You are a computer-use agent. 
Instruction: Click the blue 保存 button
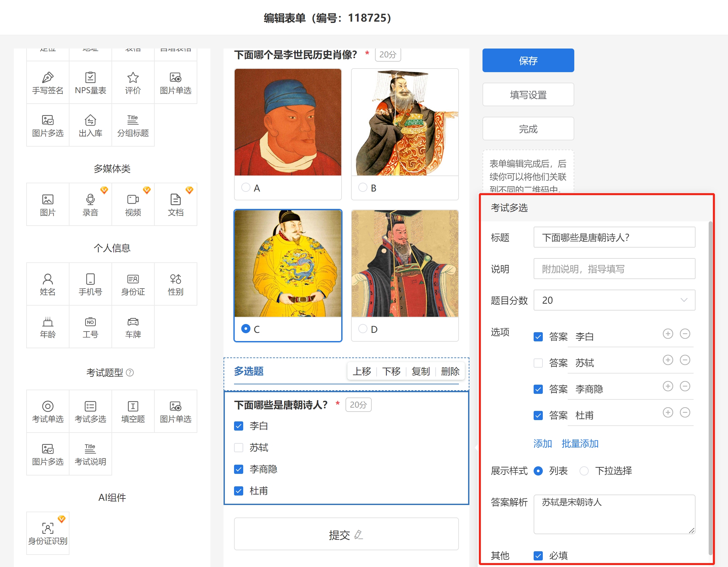pos(528,60)
